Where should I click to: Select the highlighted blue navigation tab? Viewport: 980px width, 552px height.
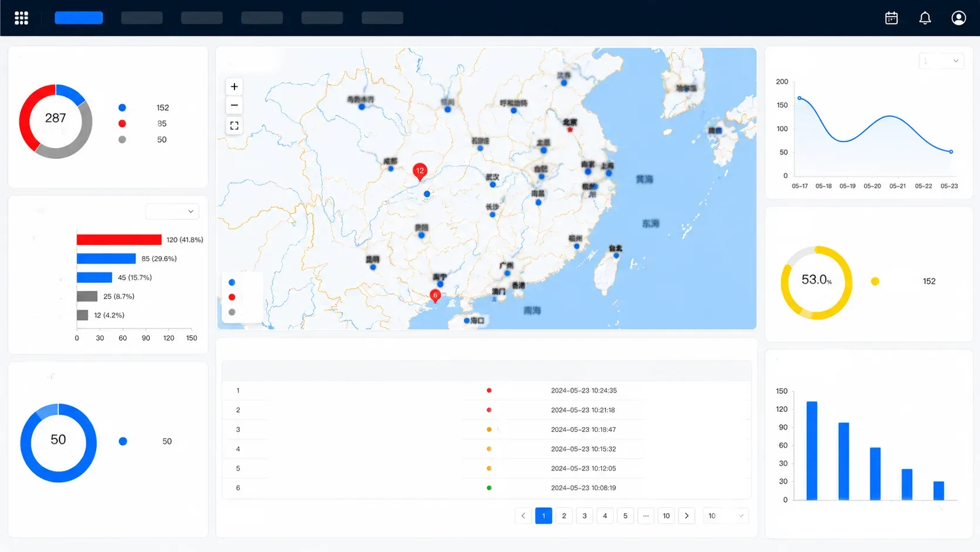[79, 18]
